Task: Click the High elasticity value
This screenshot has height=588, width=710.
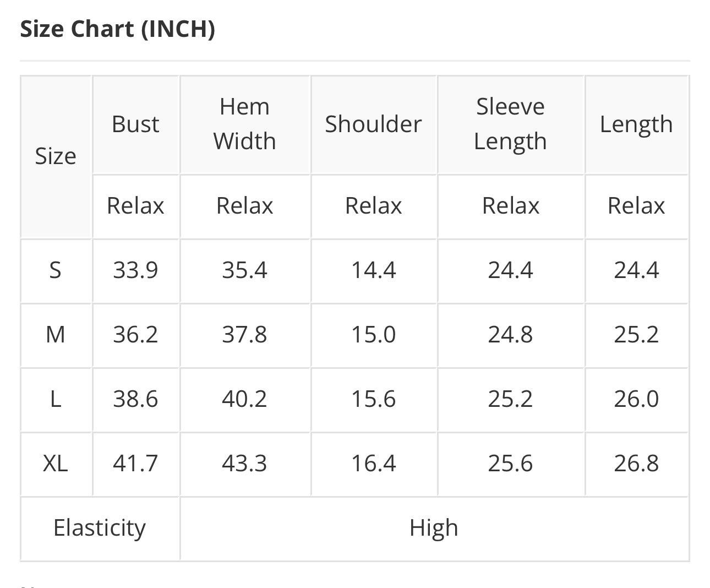Action: (x=434, y=528)
